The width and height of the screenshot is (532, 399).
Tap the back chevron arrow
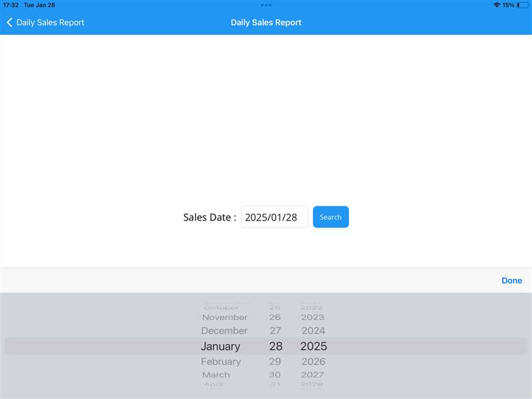(9, 22)
